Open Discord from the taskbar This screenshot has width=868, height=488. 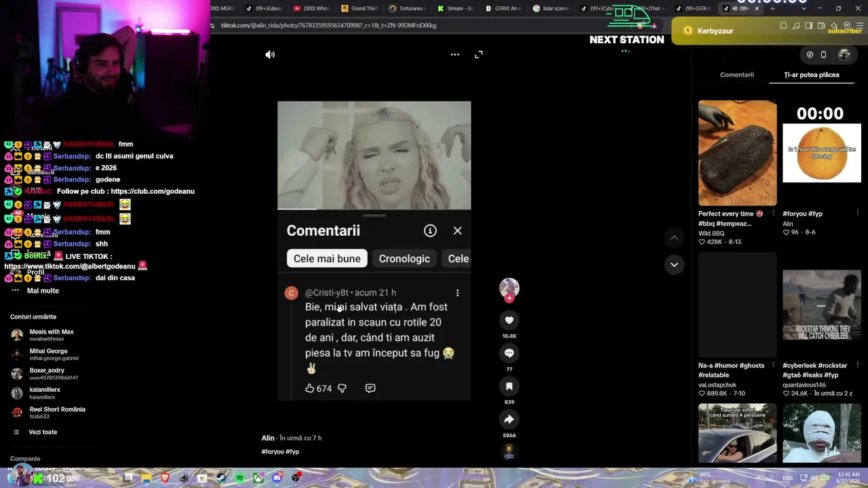click(x=277, y=479)
